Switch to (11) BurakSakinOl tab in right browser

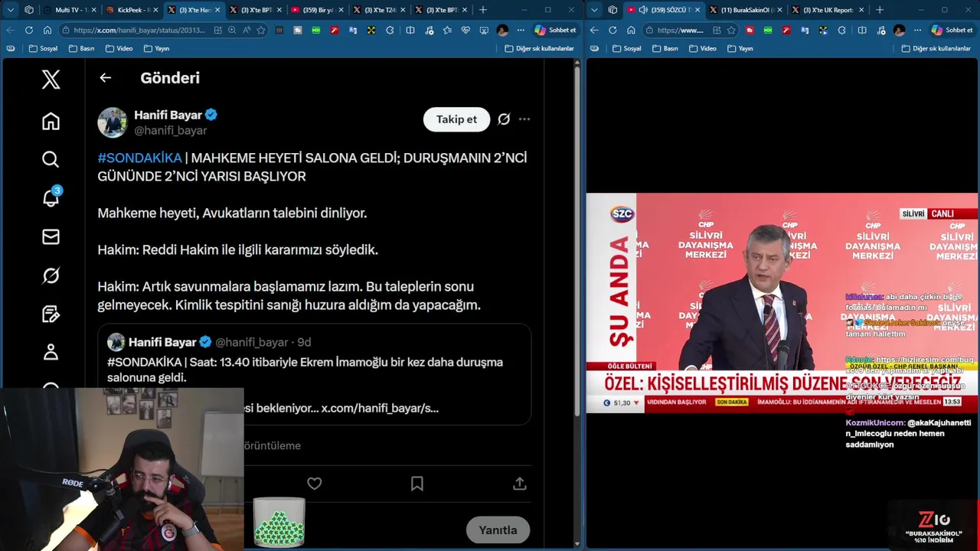point(746,10)
